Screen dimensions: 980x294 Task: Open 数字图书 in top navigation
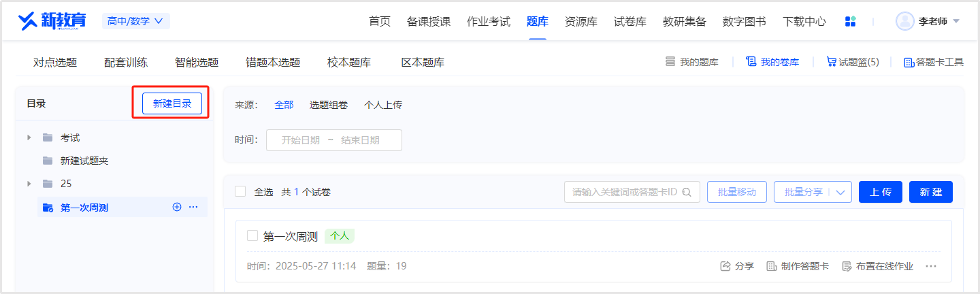pos(745,21)
